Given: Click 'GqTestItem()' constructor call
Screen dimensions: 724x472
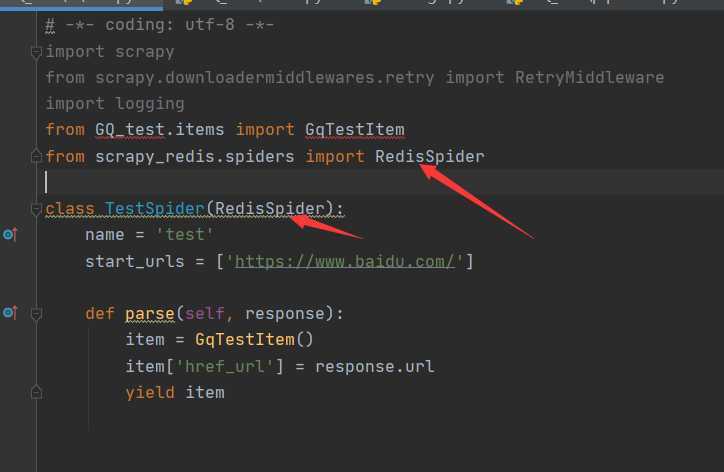Looking at the screenshot, I should click(254, 340).
